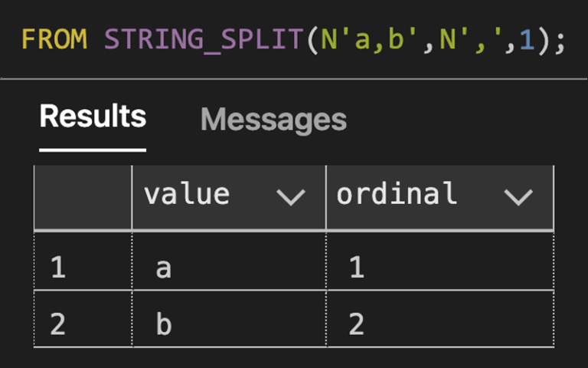Open the value column dropdown chevron
588x368 pixels.
coord(291,197)
